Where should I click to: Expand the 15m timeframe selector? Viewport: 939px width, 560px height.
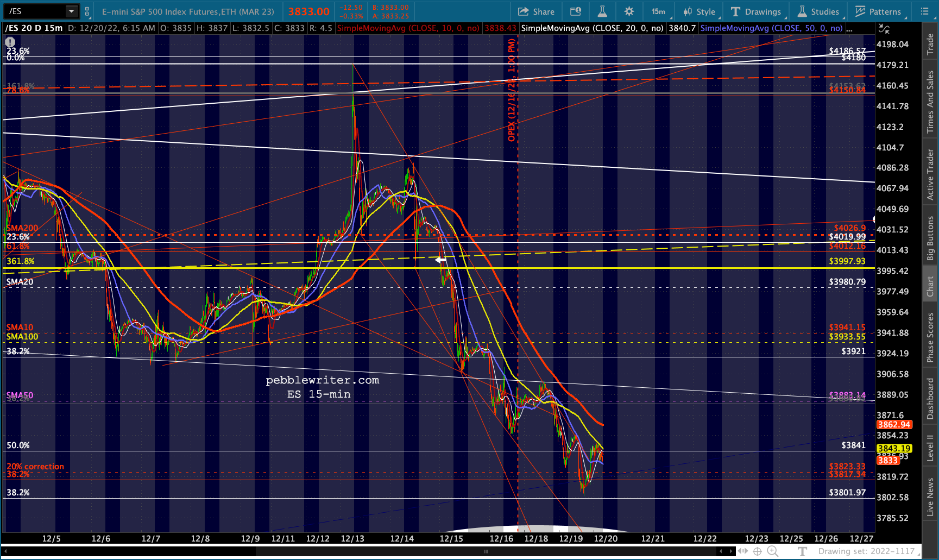(659, 11)
